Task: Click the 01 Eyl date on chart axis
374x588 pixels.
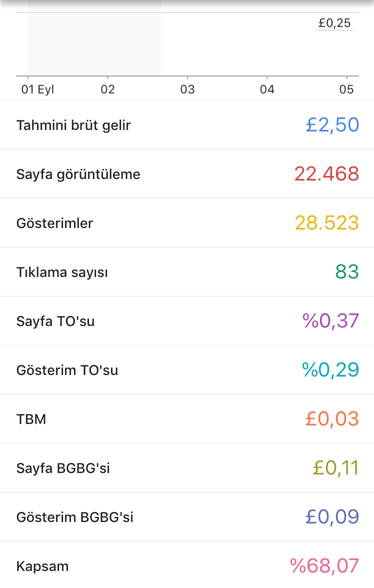Action: 37,89
